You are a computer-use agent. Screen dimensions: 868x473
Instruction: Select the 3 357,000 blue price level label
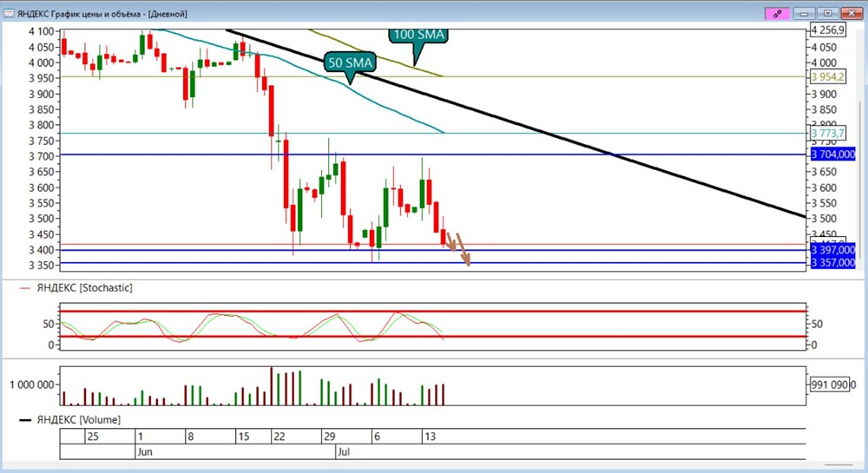(x=832, y=262)
